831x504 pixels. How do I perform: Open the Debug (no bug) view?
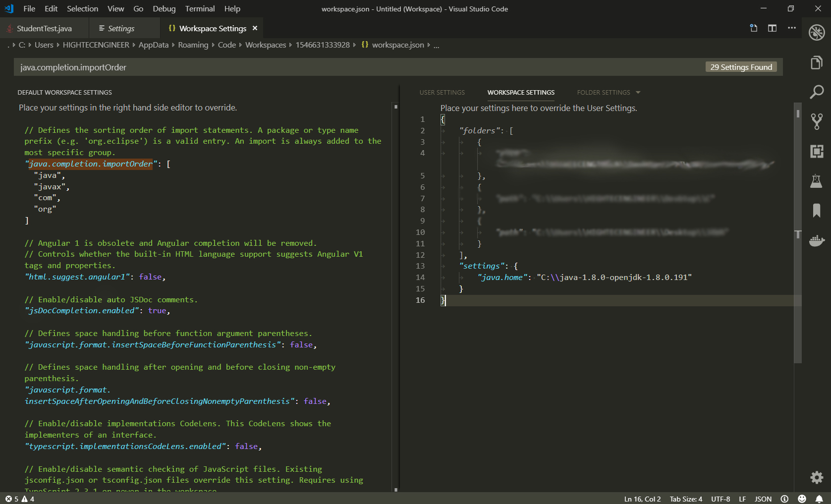point(817,33)
